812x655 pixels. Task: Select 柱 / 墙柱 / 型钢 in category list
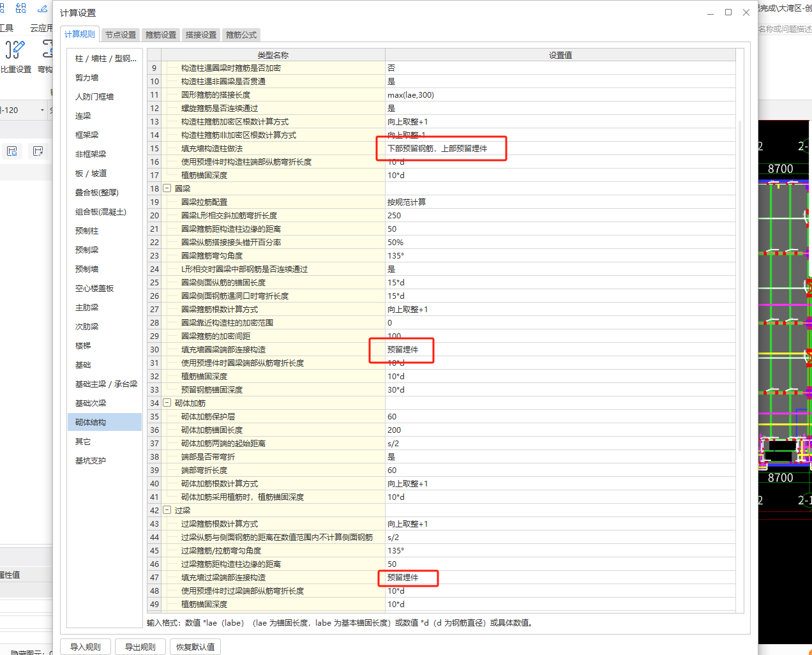pos(105,59)
